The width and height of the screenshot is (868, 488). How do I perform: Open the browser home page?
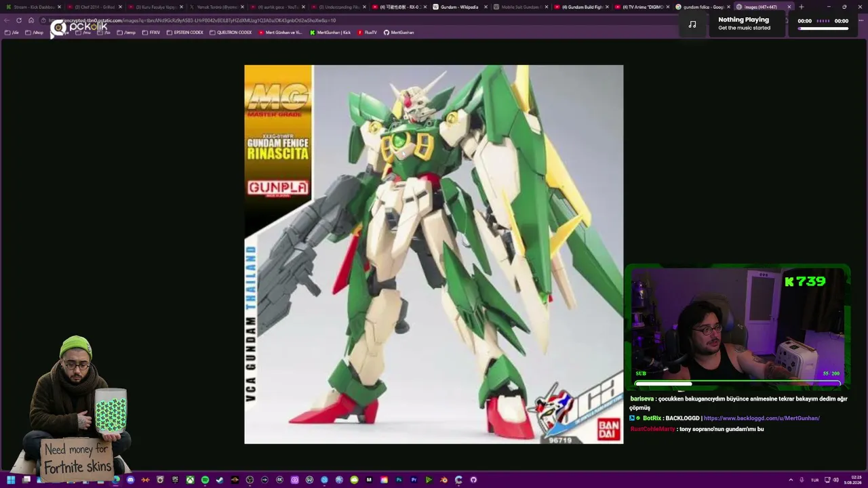31,20
